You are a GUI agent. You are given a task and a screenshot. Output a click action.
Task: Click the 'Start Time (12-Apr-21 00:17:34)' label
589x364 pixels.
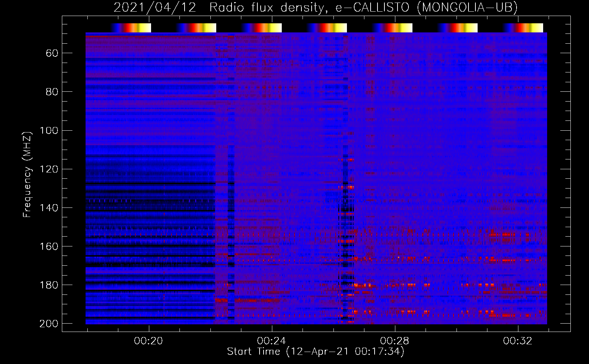[x=316, y=352]
